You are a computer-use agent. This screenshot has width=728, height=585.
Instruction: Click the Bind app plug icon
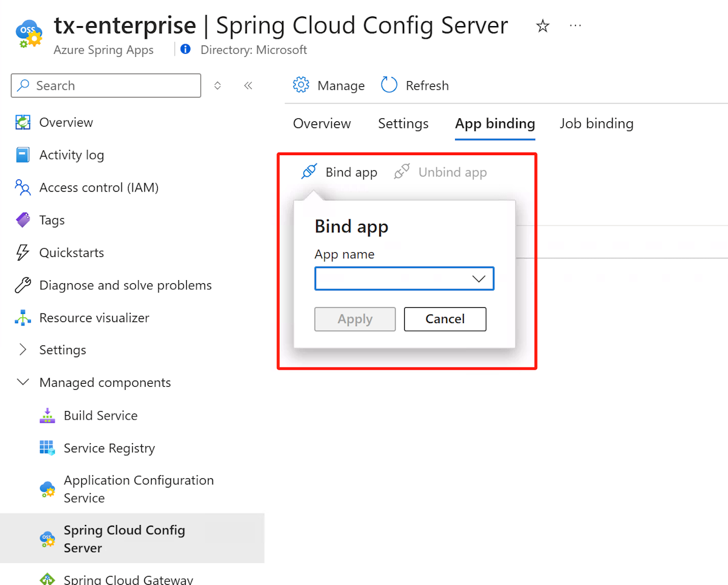(309, 172)
